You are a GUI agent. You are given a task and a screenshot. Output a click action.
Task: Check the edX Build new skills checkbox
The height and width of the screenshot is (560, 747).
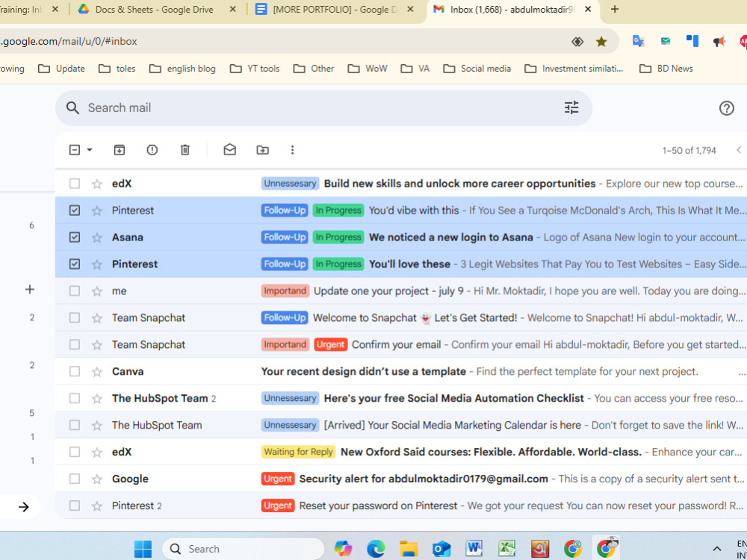tap(74, 184)
